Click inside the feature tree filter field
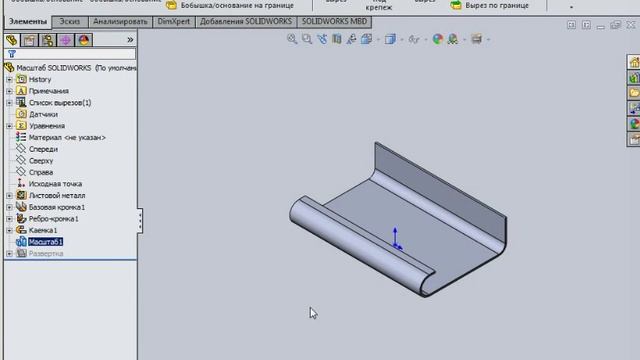 point(70,54)
